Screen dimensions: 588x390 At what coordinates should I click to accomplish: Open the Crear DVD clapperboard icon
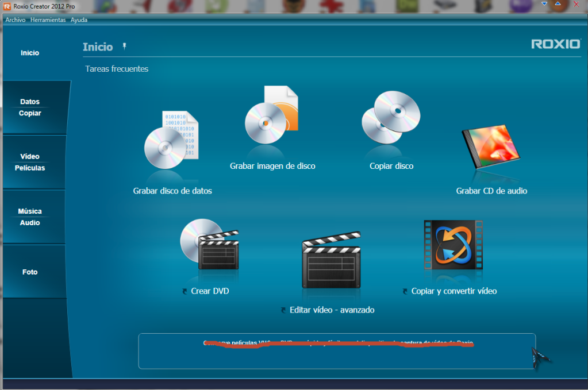point(209,244)
